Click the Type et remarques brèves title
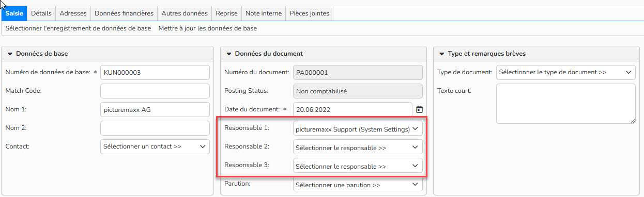The image size is (644, 197). click(487, 54)
